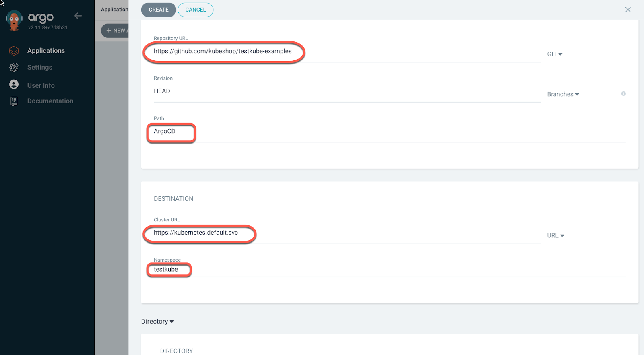Open Documentation book icon
644x355 pixels.
click(x=14, y=101)
